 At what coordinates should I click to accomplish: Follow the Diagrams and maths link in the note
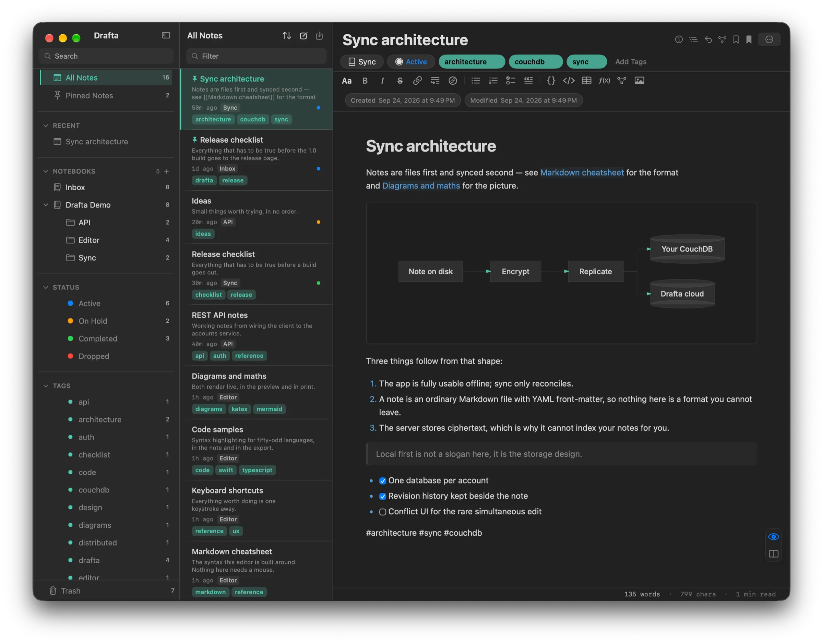coord(421,186)
